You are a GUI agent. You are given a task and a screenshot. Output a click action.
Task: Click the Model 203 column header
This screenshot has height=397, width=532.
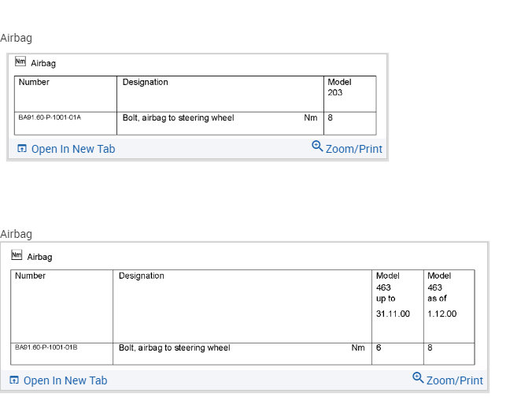(x=339, y=87)
